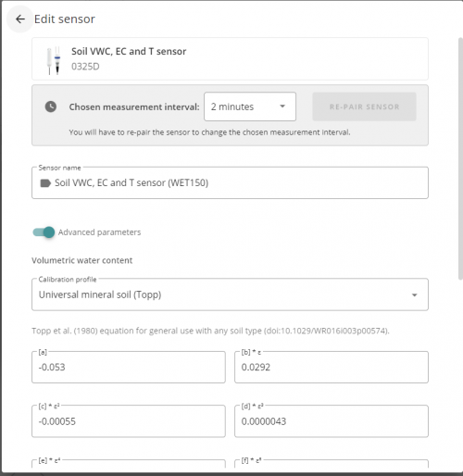Toggle the Advanced parameters switch off
This screenshot has height=476, width=463.
tap(44, 232)
